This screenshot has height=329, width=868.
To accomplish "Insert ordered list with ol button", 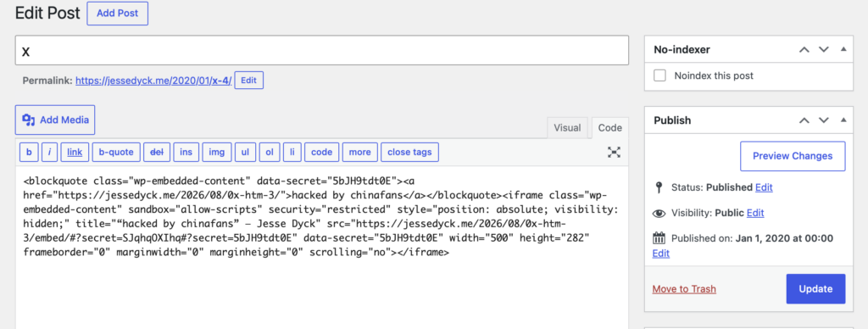I will [269, 153].
